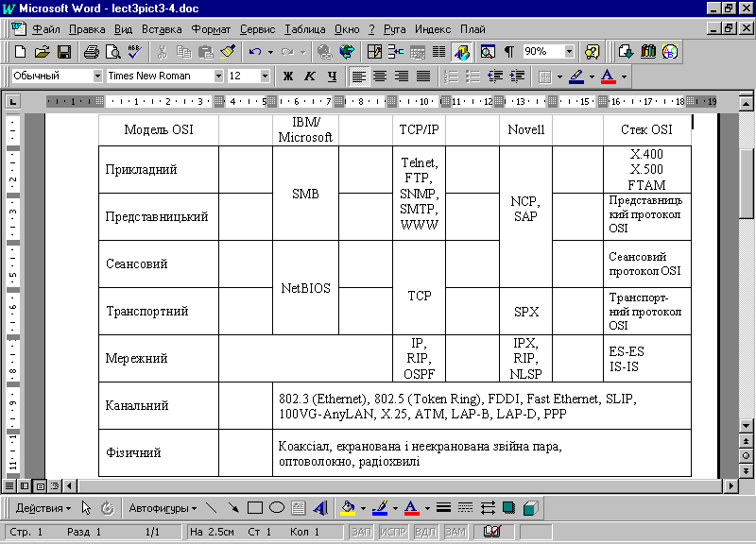Expand the formatting toolbar font color arrow
Viewport: 756px width, 544px height.
(624, 76)
